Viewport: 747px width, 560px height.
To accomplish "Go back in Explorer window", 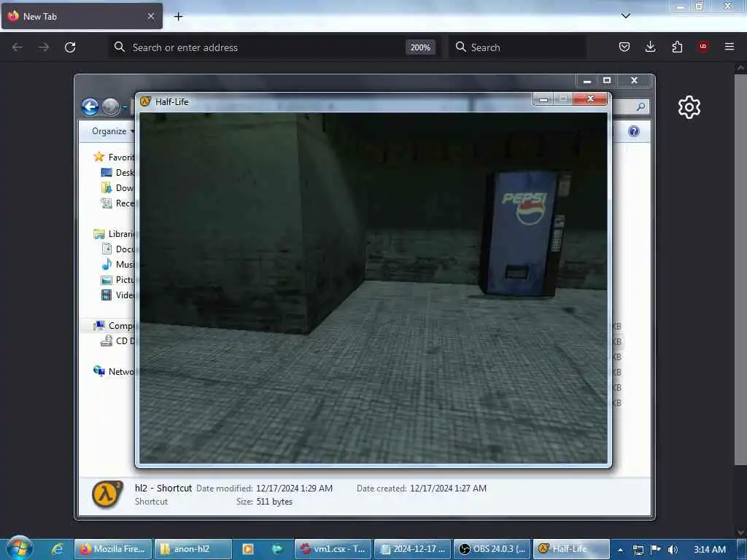I will [x=90, y=106].
